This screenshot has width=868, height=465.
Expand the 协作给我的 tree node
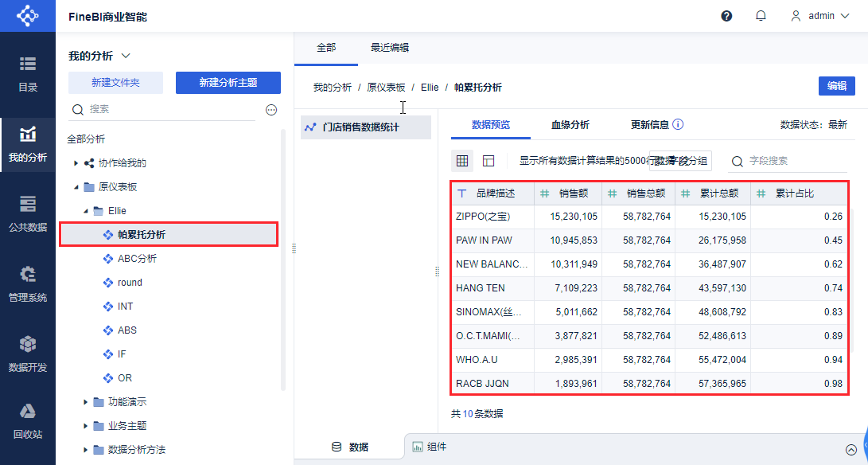click(76, 163)
